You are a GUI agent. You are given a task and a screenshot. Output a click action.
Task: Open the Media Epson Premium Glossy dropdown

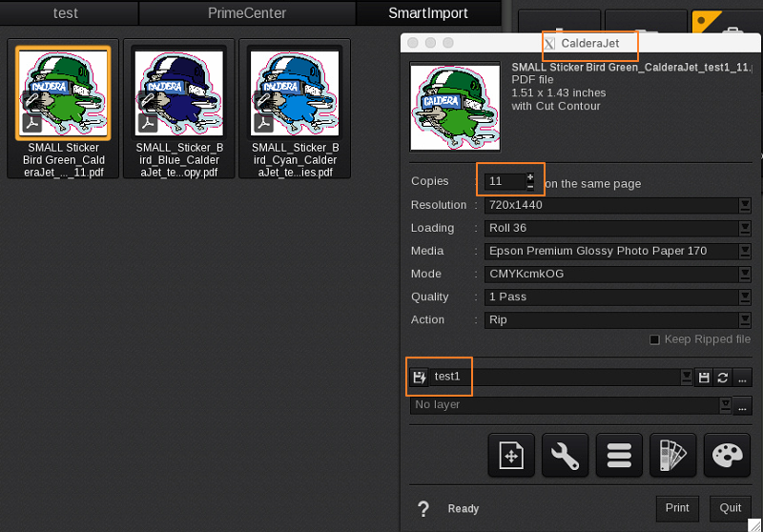tap(745, 251)
